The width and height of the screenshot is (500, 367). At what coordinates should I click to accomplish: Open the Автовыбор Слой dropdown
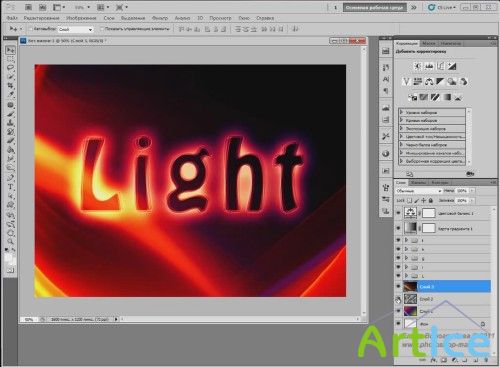(76, 29)
